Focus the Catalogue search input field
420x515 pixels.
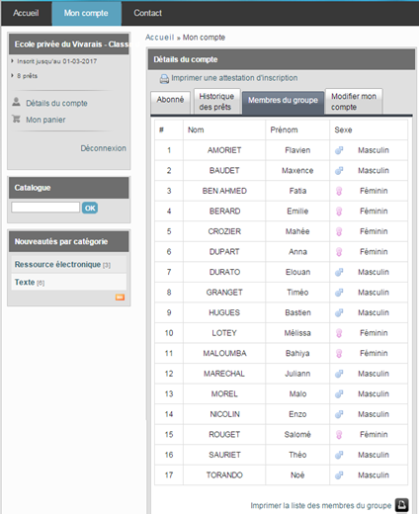45,208
